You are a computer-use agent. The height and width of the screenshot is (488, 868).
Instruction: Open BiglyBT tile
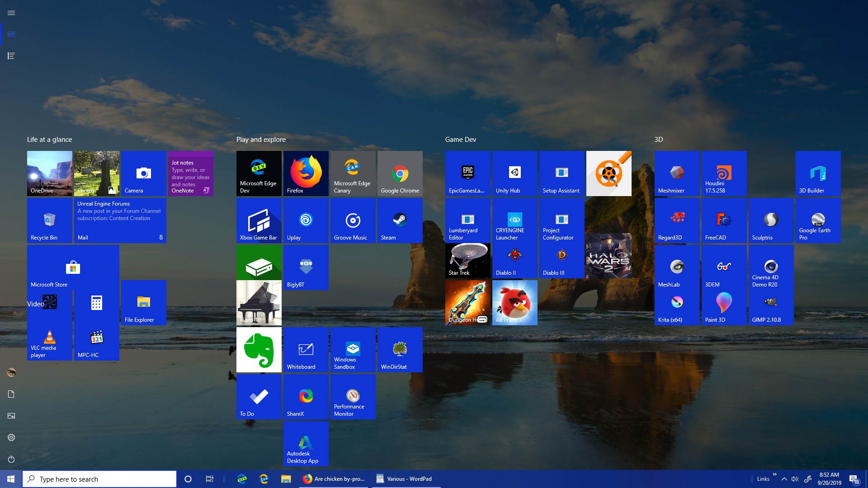tap(306, 267)
